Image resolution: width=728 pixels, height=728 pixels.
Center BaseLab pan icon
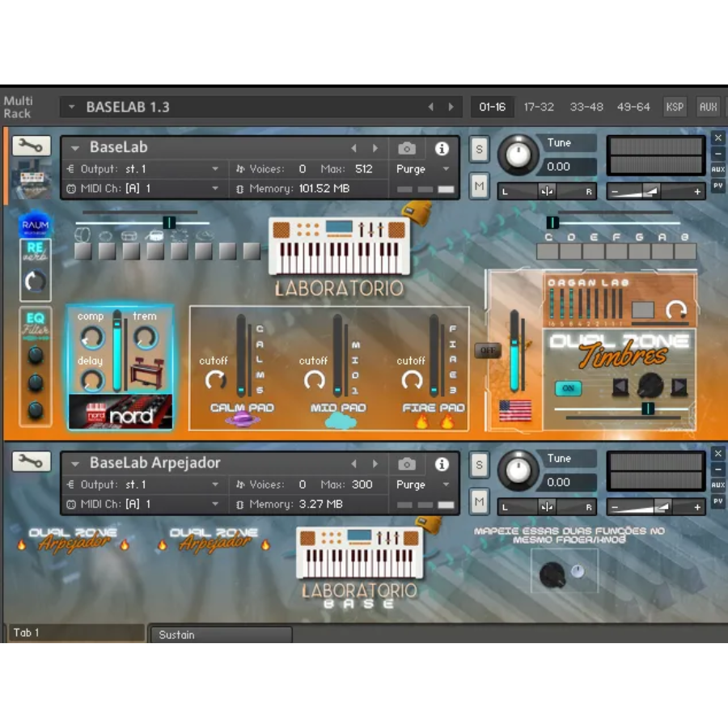coord(547,192)
